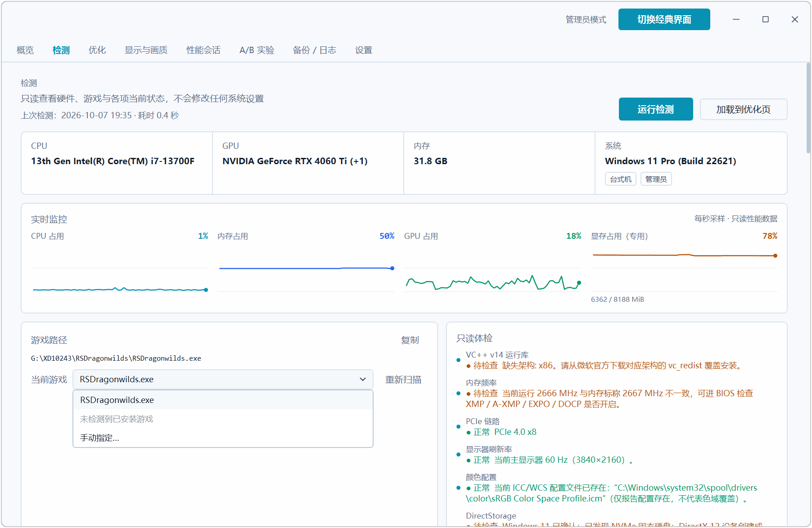The width and height of the screenshot is (812, 528).
Task: Click the CPU name i7-13700F
Action: point(113,161)
